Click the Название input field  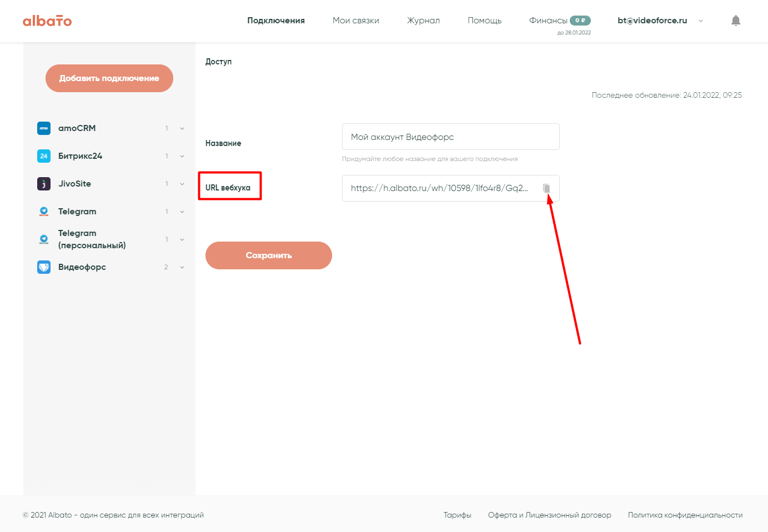pyautogui.click(x=450, y=137)
